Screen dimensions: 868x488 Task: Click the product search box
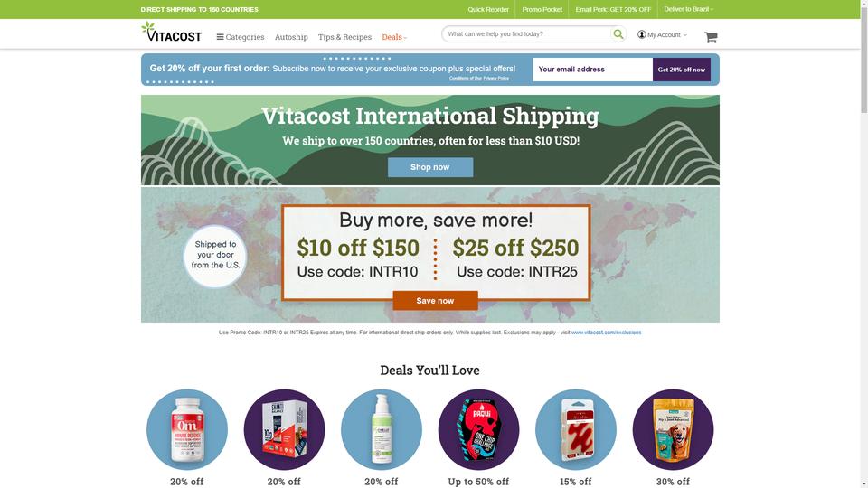click(x=527, y=34)
